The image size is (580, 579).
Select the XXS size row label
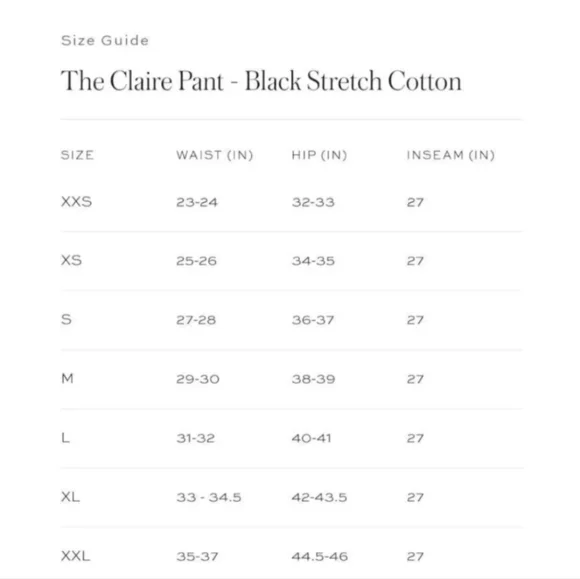[76, 202]
